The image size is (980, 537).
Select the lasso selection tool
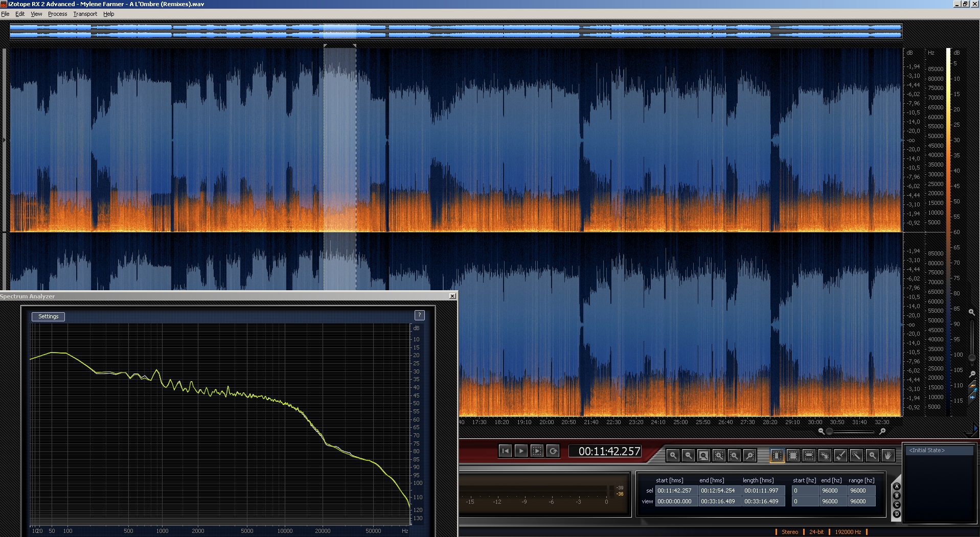[x=825, y=455]
